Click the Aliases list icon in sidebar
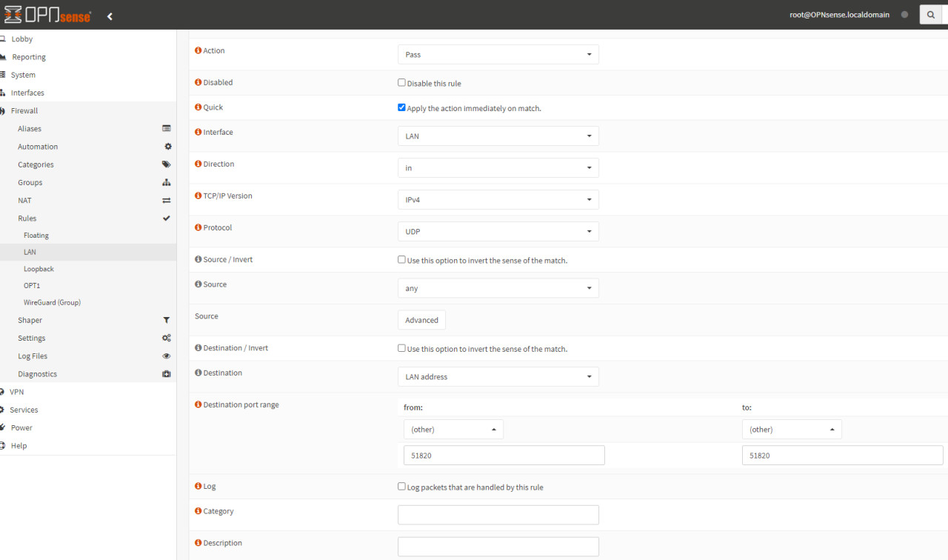Image resolution: width=948 pixels, height=560 pixels. point(167,129)
